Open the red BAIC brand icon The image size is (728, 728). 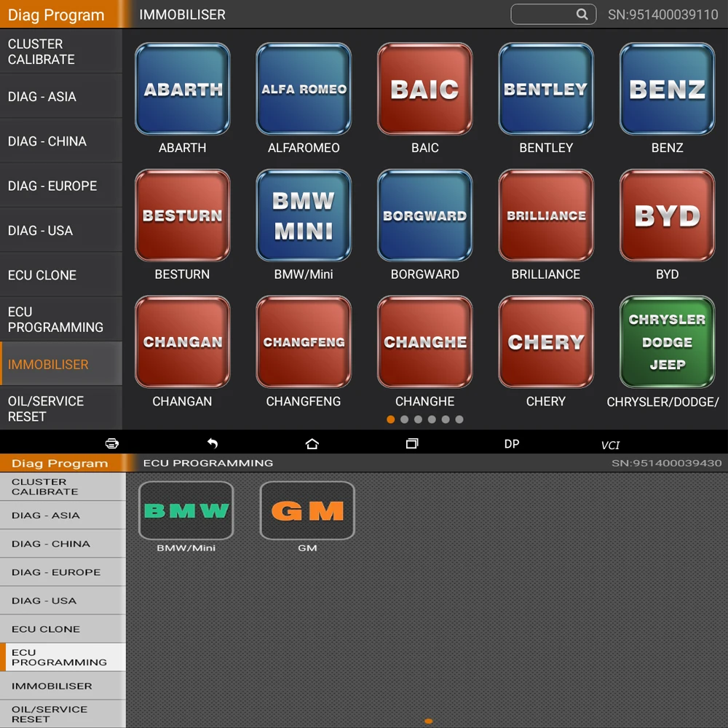(425, 89)
